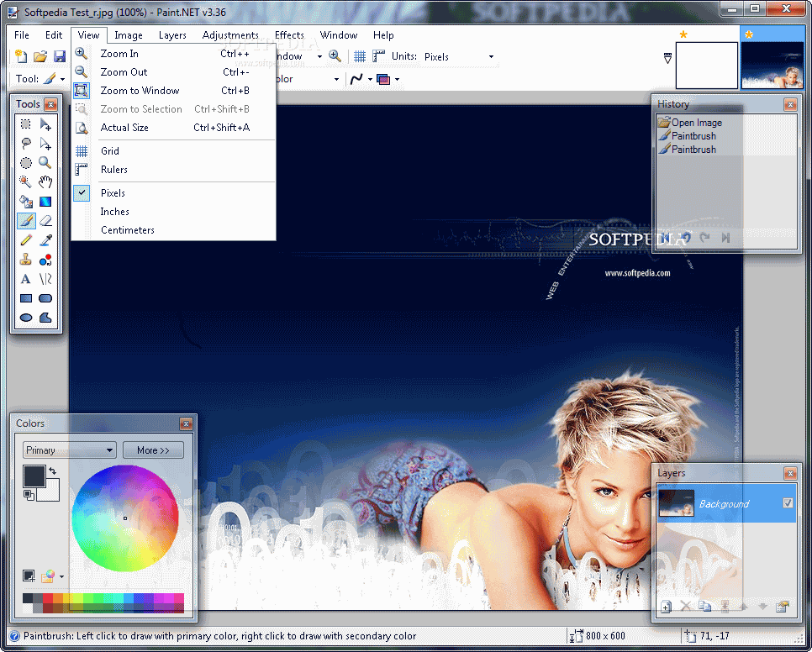Toggle the rulers toolbar button
Viewport: 812px width, 652px height.
379,56
